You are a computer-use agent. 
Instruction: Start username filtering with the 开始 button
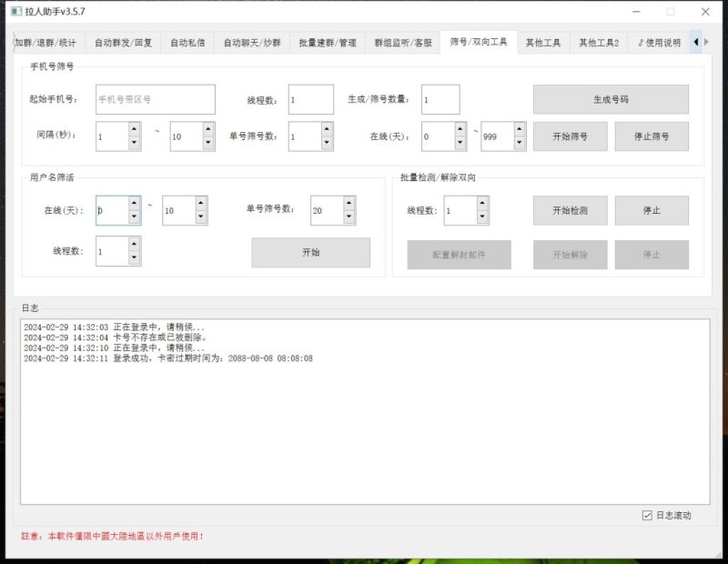point(310,252)
